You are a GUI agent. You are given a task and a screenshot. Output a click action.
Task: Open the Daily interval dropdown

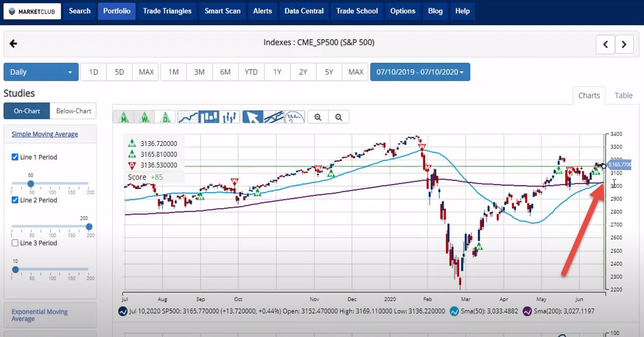pos(41,72)
